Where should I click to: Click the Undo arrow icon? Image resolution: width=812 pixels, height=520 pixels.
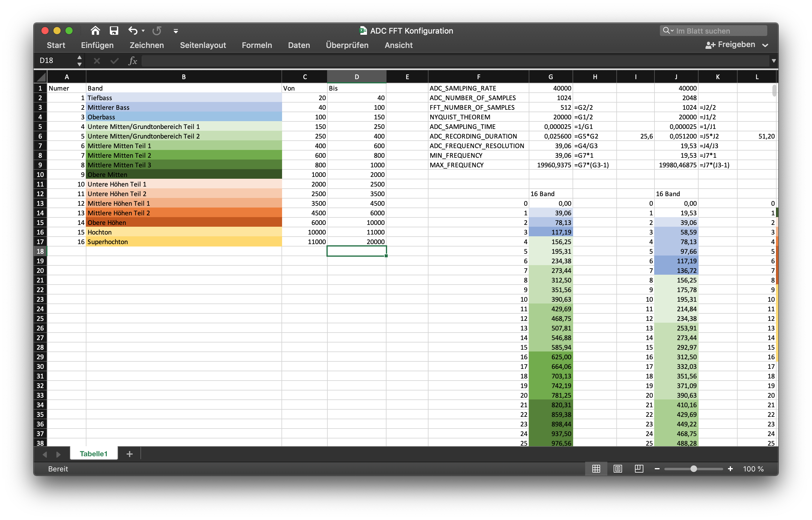pyautogui.click(x=133, y=31)
